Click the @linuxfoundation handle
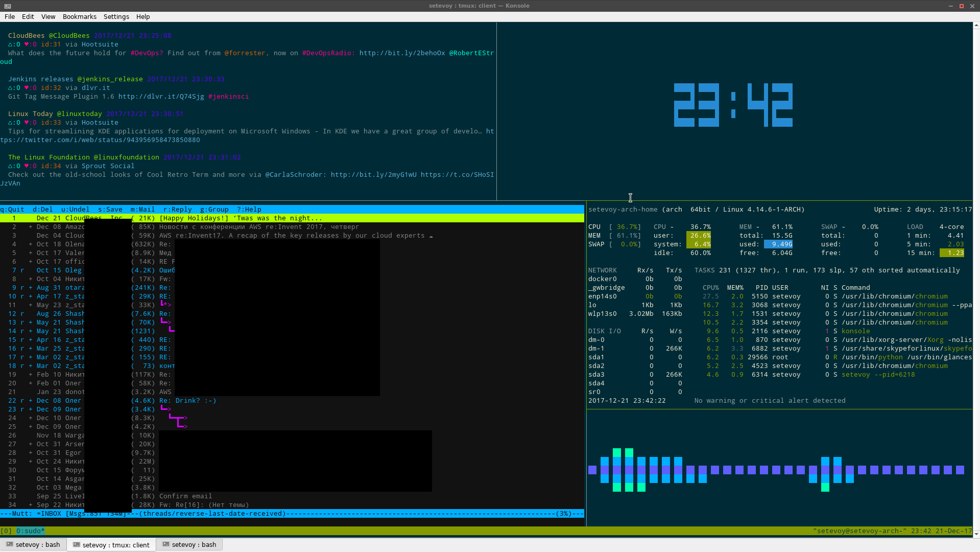The width and height of the screenshot is (980, 552). (126, 157)
